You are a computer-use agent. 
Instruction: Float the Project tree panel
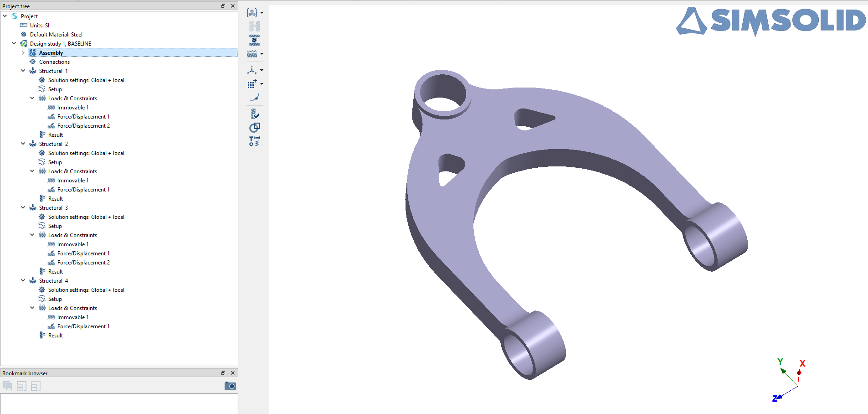(223, 6)
